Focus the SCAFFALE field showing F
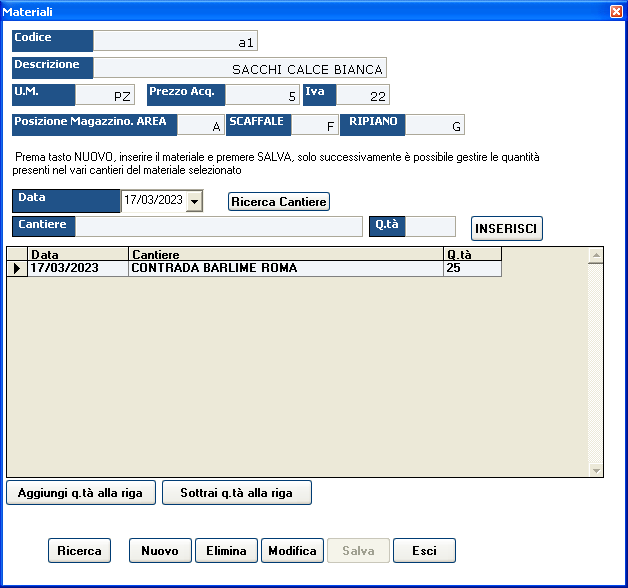628x588 pixels. (x=315, y=125)
